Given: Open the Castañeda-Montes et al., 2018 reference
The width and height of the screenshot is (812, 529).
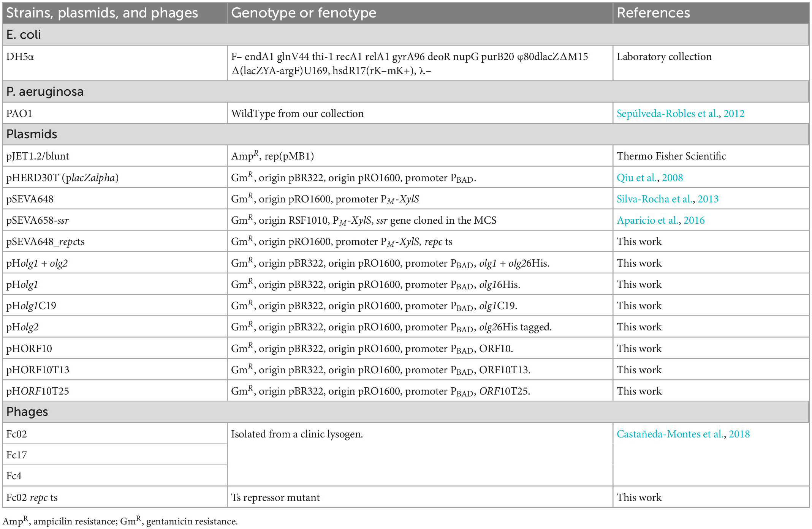Looking at the screenshot, I should point(683,434).
